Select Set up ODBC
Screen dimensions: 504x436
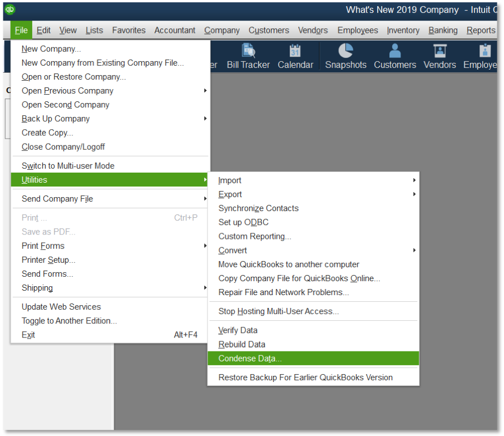(313, 222)
